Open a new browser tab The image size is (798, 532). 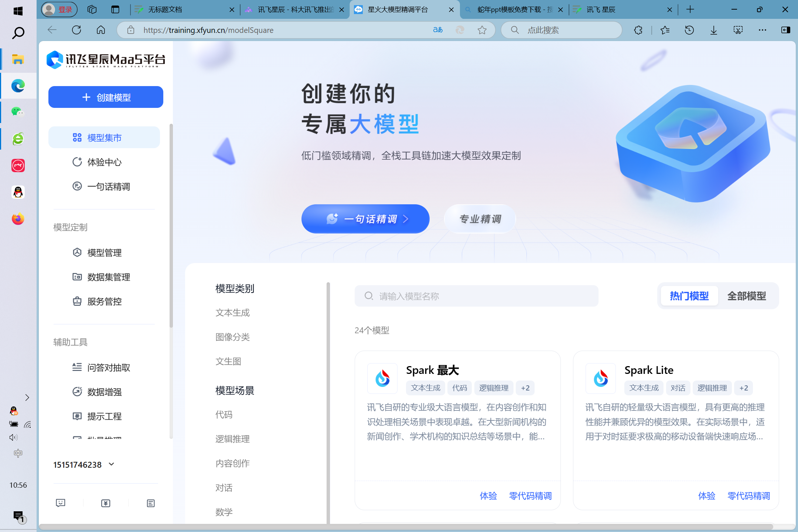(x=690, y=10)
